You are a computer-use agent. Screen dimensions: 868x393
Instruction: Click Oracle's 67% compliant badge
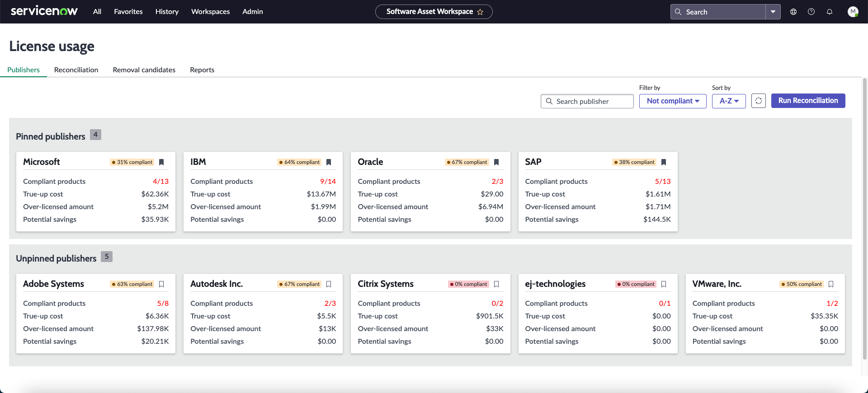point(467,162)
